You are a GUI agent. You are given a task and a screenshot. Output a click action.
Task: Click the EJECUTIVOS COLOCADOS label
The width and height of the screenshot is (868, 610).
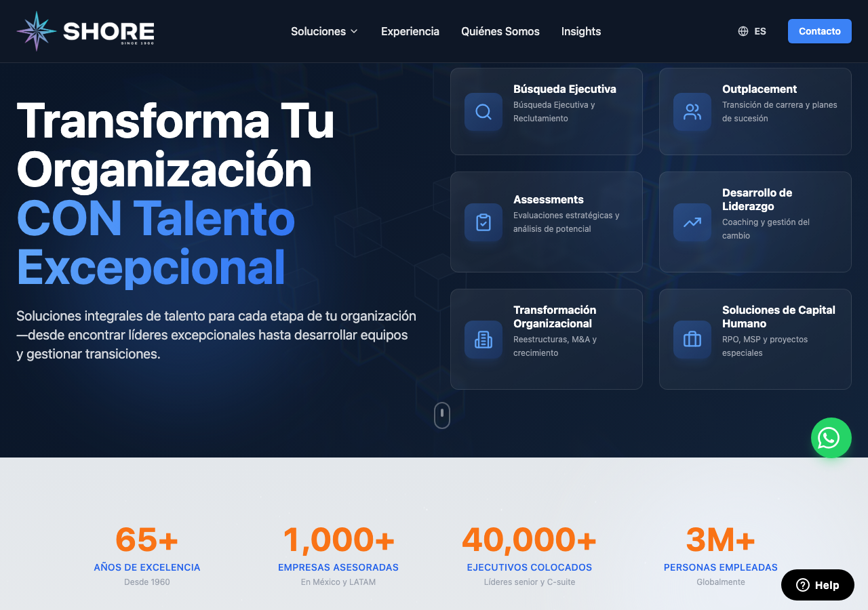coord(530,567)
